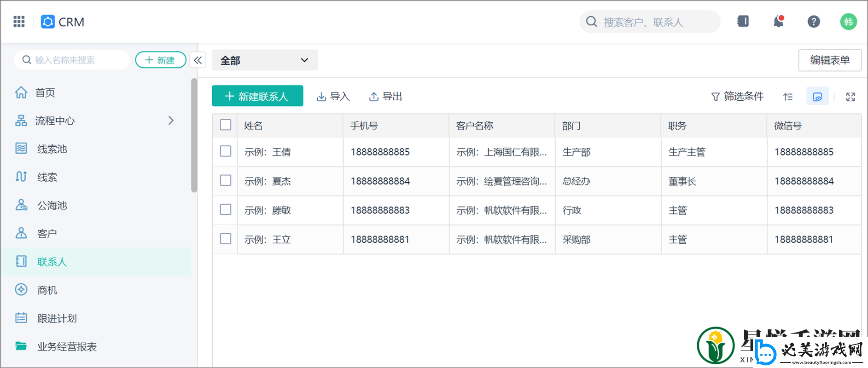Enter fullscreen with the expand icon
This screenshot has width=868, height=368.
[x=850, y=97]
